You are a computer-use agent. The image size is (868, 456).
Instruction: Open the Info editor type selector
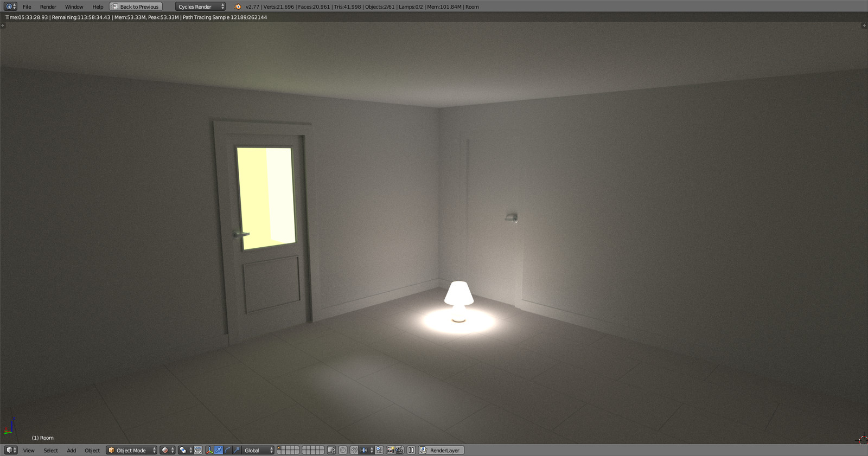10,7
